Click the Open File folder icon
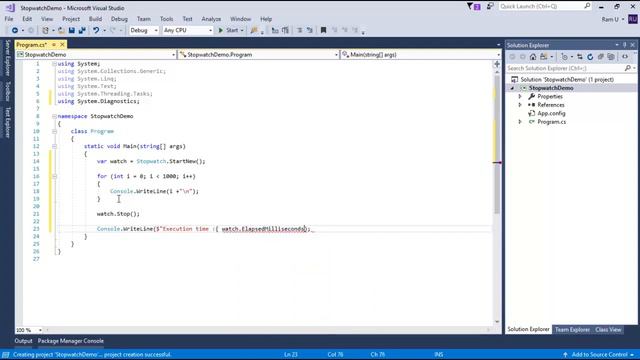Viewport: 640px width, 360px height. click(x=61, y=30)
